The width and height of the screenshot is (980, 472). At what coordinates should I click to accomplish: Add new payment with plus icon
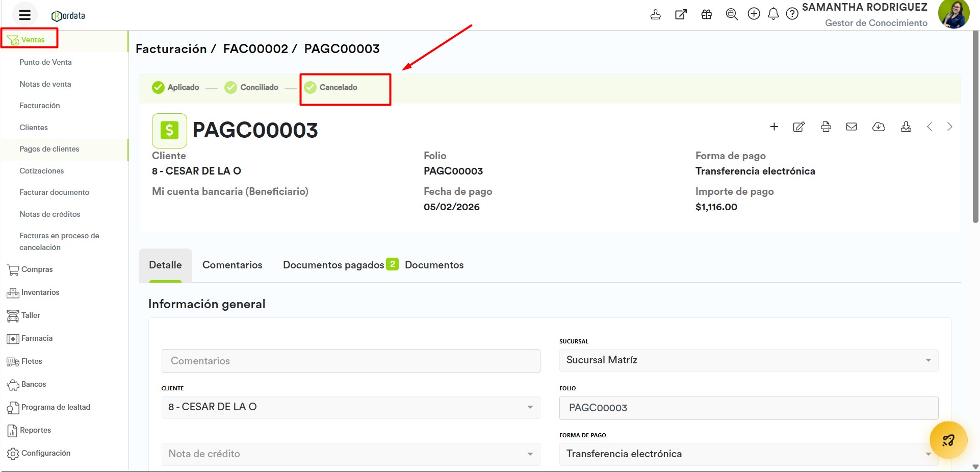[x=774, y=127]
